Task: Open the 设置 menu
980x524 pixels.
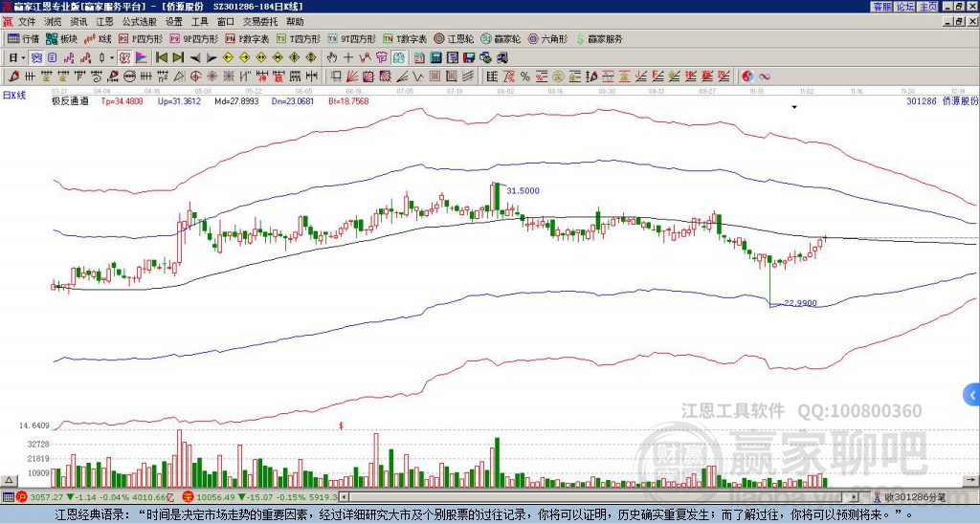Action: click(x=174, y=22)
